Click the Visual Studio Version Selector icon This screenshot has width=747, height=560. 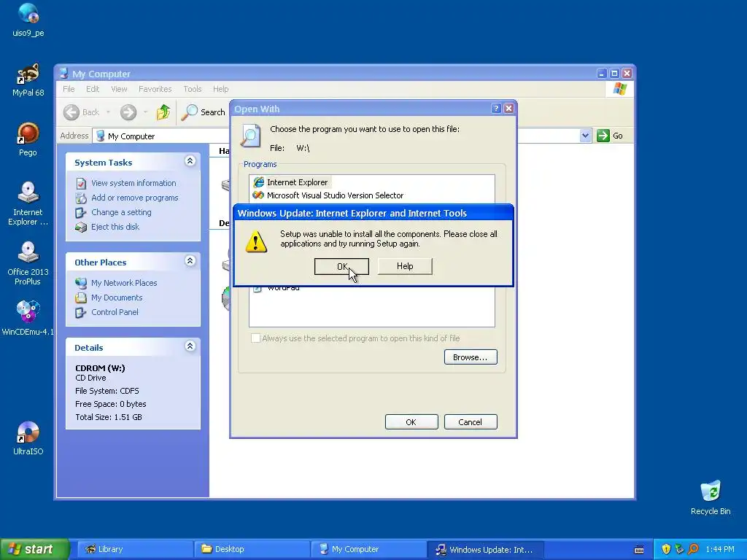(x=258, y=195)
